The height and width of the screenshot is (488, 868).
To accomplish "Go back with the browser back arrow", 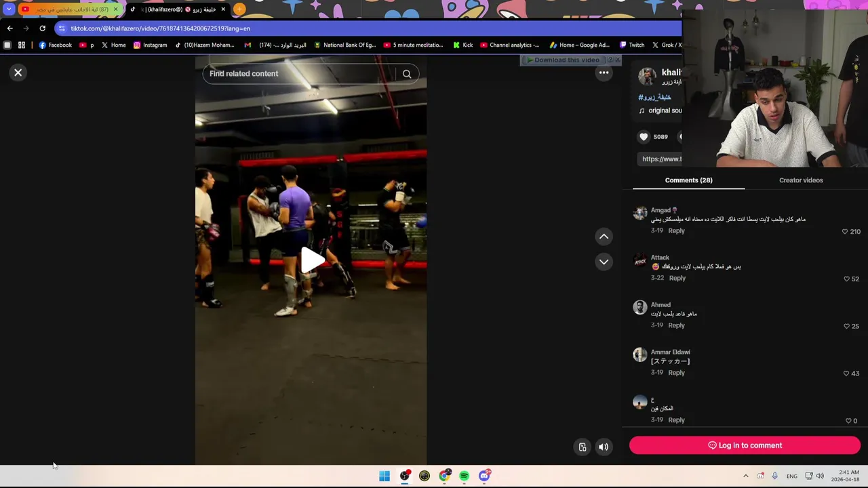I will pos(9,28).
